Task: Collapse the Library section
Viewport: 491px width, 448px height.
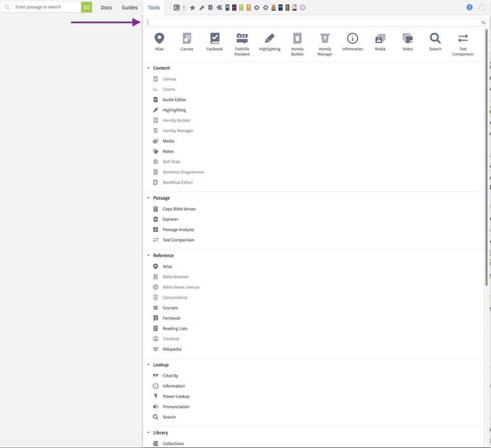Action: [148, 432]
